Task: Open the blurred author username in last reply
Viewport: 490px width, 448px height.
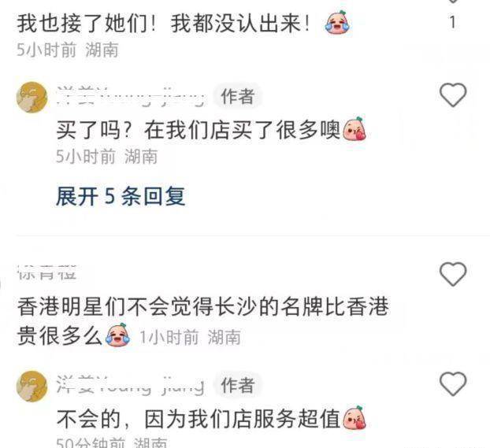Action: click(x=131, y=385)
